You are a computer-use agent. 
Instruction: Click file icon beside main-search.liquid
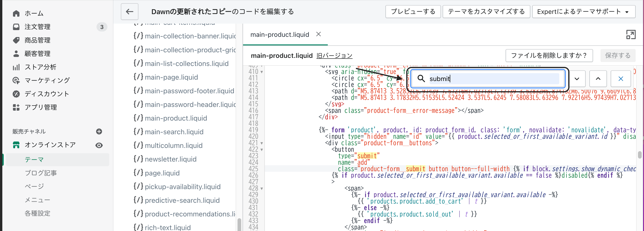(x=138, y=131)
